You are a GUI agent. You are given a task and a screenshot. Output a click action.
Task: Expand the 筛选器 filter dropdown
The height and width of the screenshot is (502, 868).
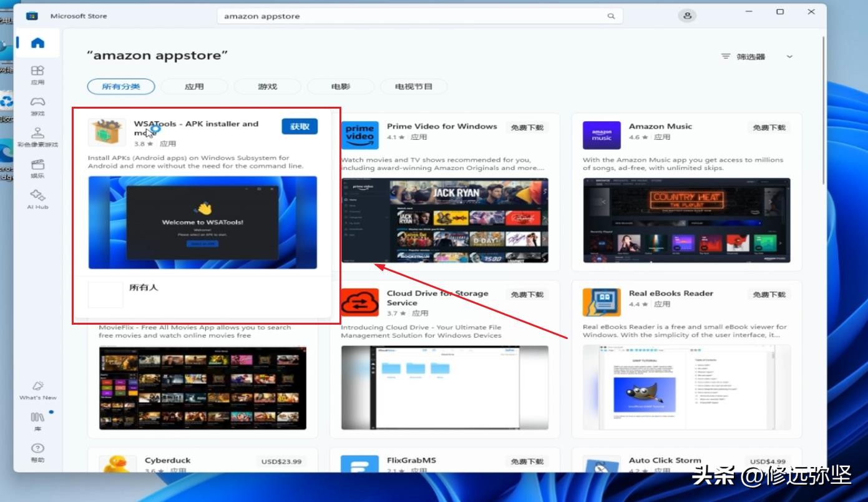point(756,56)
